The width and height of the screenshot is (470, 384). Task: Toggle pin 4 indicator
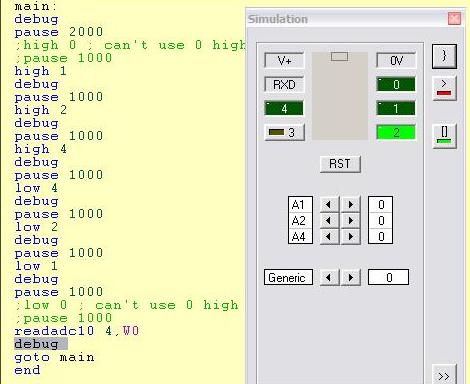[284, 108]
